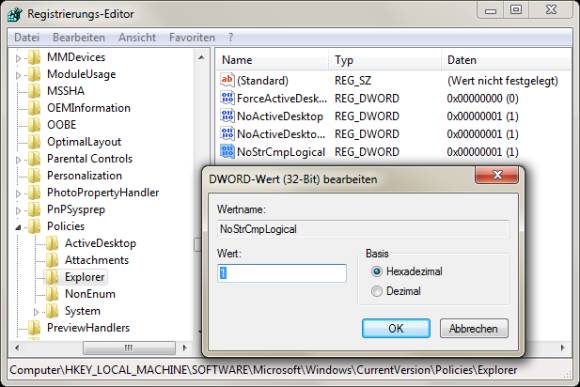Image resolution: width=580 pixels, height=387 pixels.
Task: Expand the System subkey node
Action: pyautogui.click(x=36, y=312)
